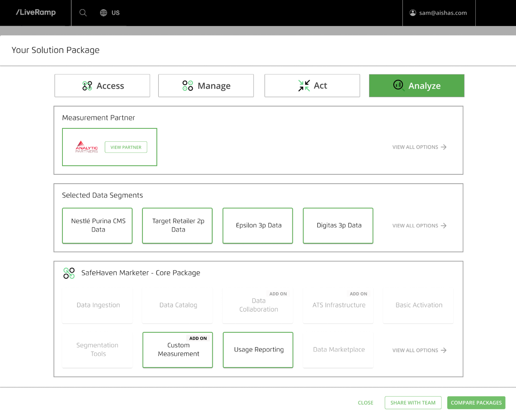This screenshot has height=420, width=516.
Task: Click COMPARE PACKAGES button
Action: (x=476, y=403)
